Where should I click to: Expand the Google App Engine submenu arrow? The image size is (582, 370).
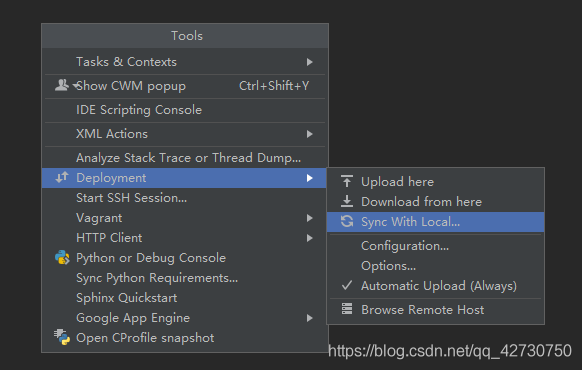(310, 318)
